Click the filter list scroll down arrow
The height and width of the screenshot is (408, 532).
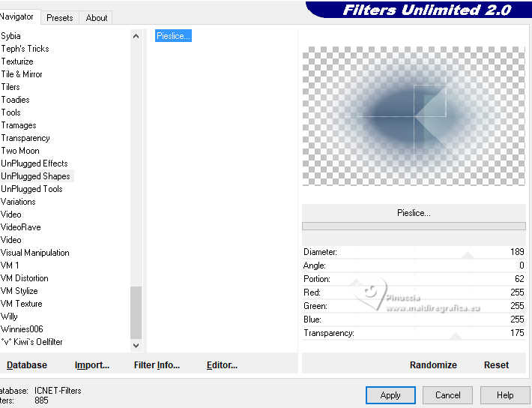pos(136,346)
